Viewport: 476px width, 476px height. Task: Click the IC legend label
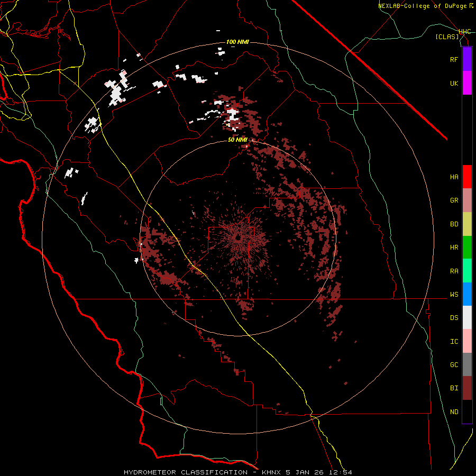454,342
